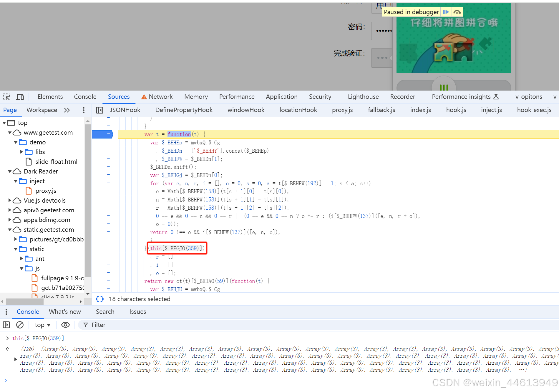This screenshot has width=559, height=392.
Task: Select slide-float.html in file tree
Action: [56, 161]
